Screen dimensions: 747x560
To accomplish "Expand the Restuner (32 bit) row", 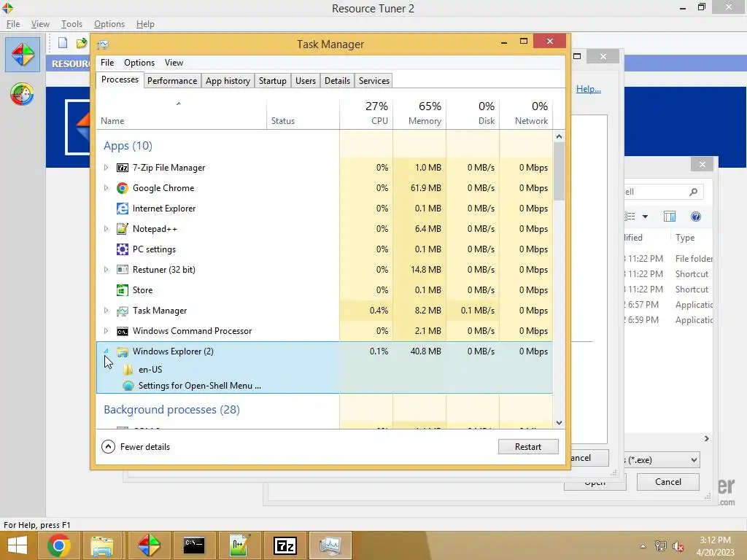I will [106, 270].
